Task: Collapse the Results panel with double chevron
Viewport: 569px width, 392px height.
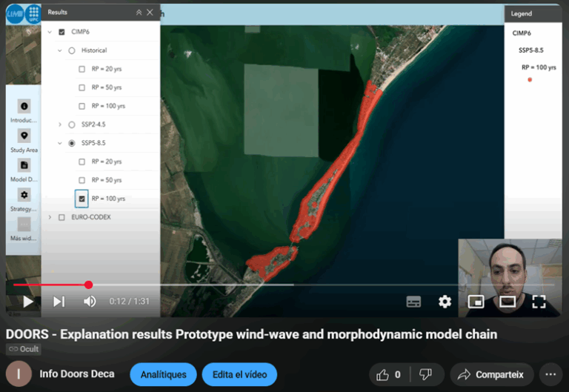Action: tap(139, 13)
